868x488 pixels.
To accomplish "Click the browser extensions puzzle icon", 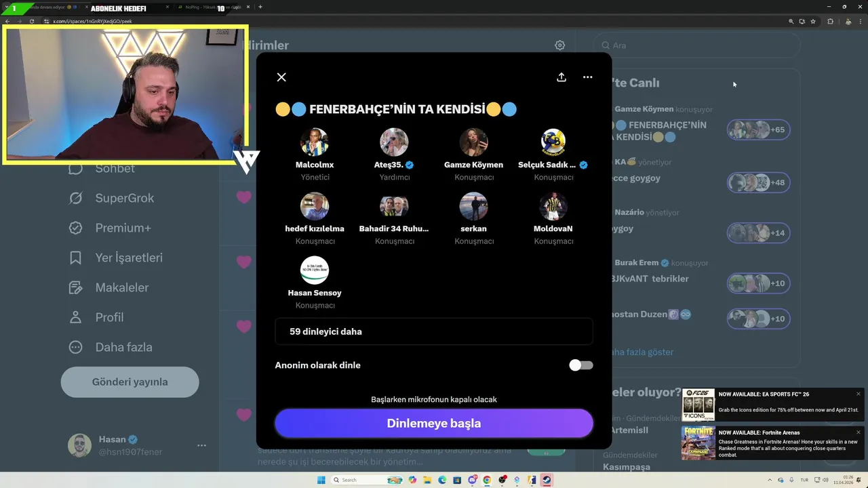I will [x=830, y=21].
